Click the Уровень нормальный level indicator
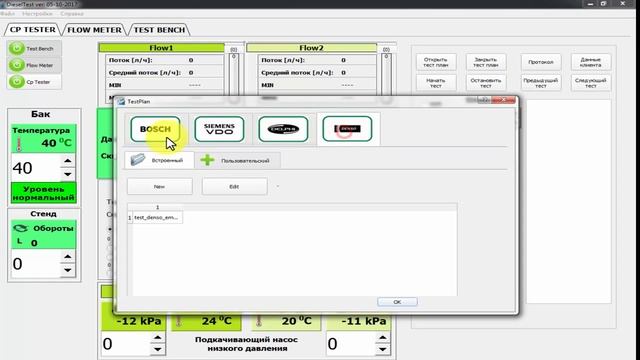 (x=44, y=193)
